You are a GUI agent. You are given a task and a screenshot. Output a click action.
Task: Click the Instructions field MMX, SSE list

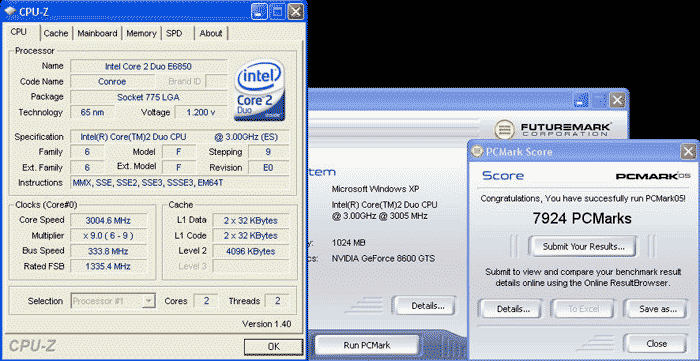tap(180, 183)
